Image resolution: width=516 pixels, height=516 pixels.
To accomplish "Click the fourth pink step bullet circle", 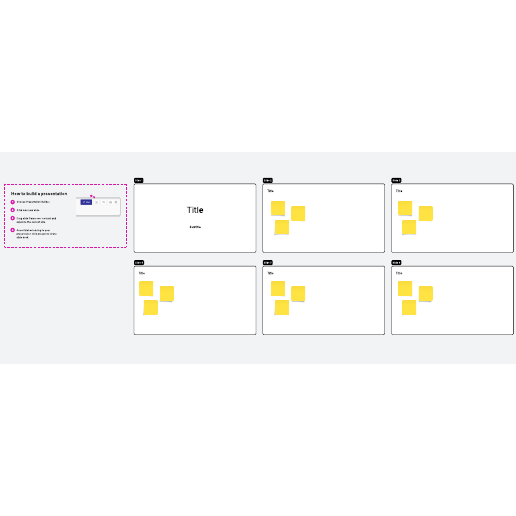I will pyautogui.click(x=13, y=230).
